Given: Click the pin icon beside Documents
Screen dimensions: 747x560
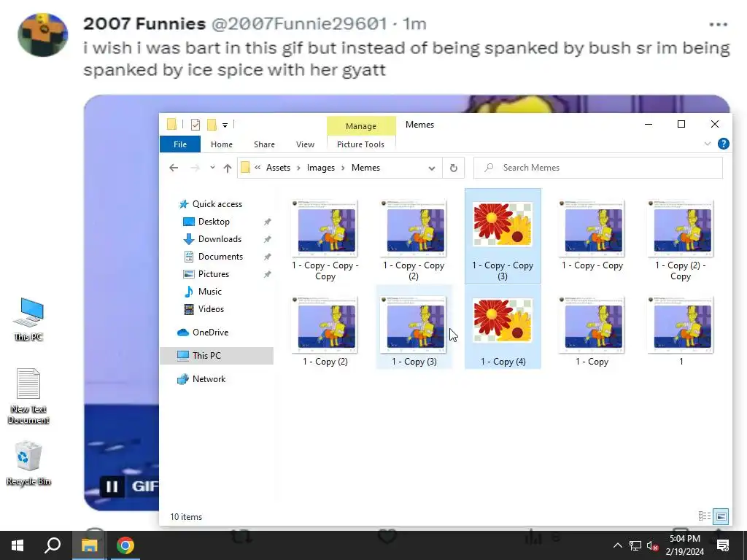Looking at the screenshot, I should pos(267,257).
